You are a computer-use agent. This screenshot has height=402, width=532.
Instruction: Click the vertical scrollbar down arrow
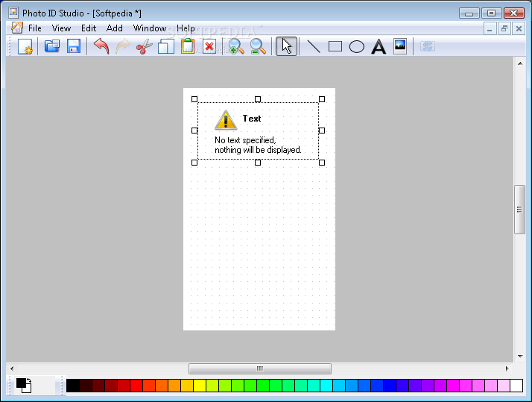520,357
